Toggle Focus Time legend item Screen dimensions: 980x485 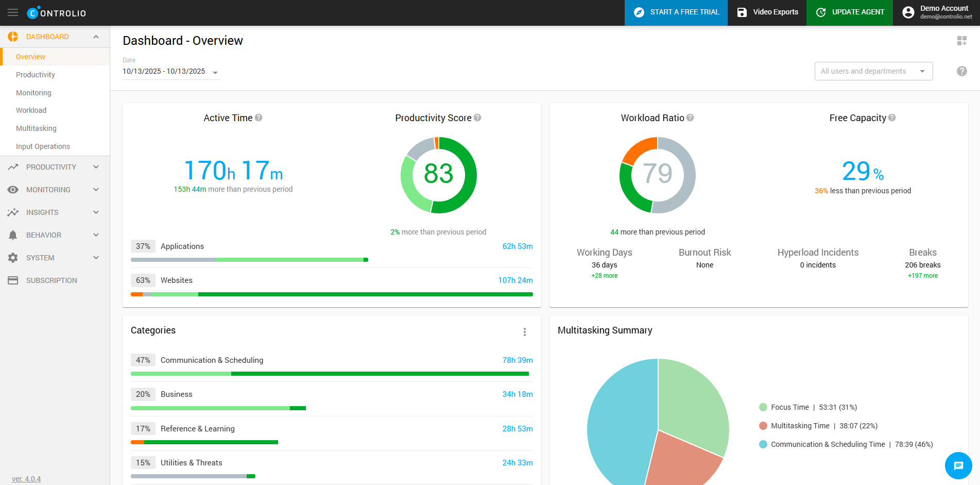pos(789,407)
